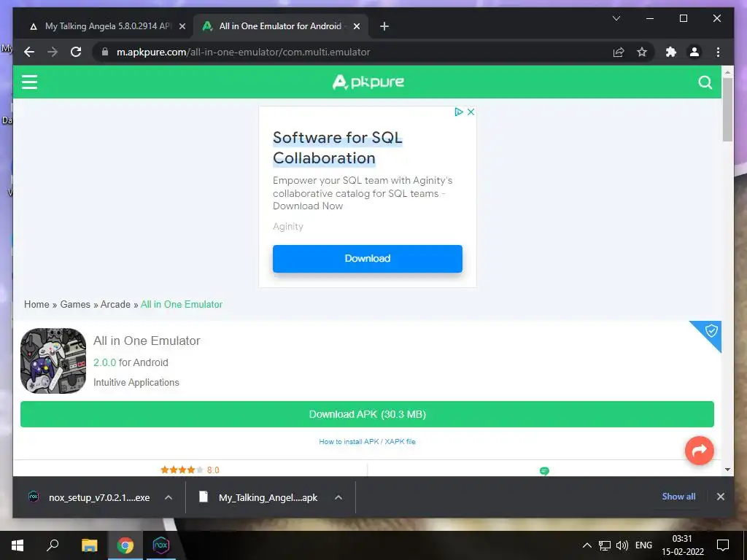Close the My Talking Angela tab
Screen dimensions: 747x560
point(182,26)
